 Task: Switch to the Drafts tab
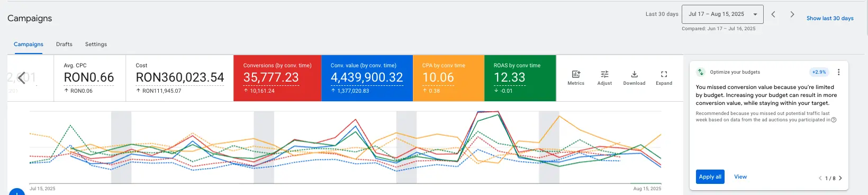click(64, 44)
